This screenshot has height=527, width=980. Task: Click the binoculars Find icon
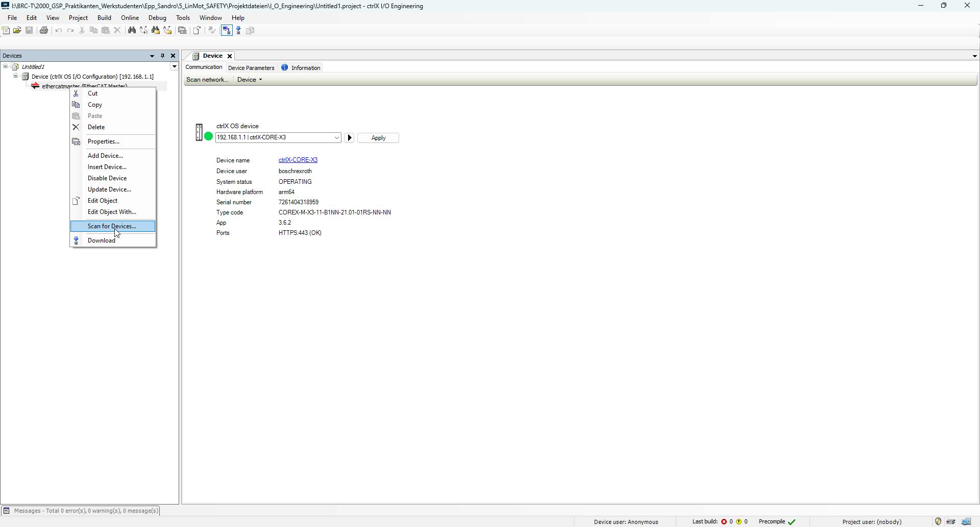(x=132, y=31)
